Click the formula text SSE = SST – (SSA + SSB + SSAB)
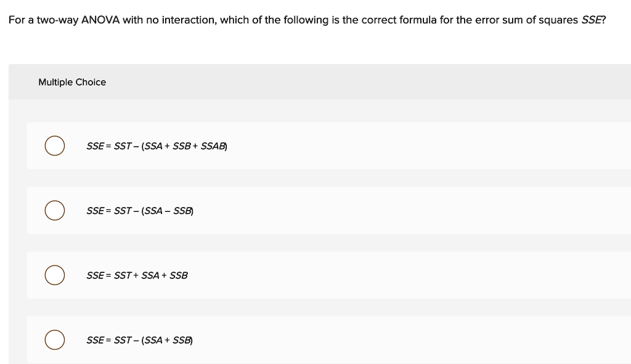 [x=157, y=147]
